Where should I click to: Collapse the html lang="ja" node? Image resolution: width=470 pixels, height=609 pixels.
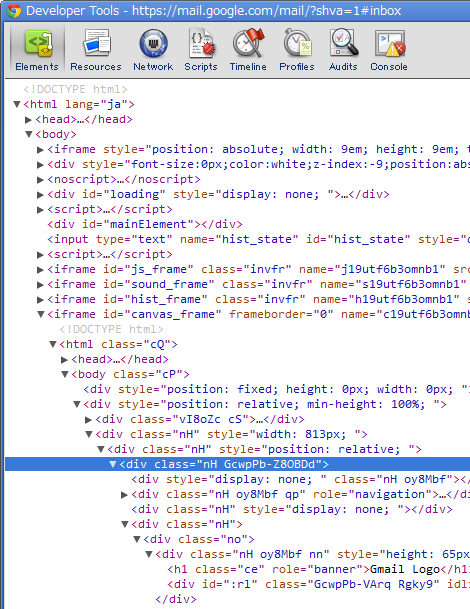[17, 104]
